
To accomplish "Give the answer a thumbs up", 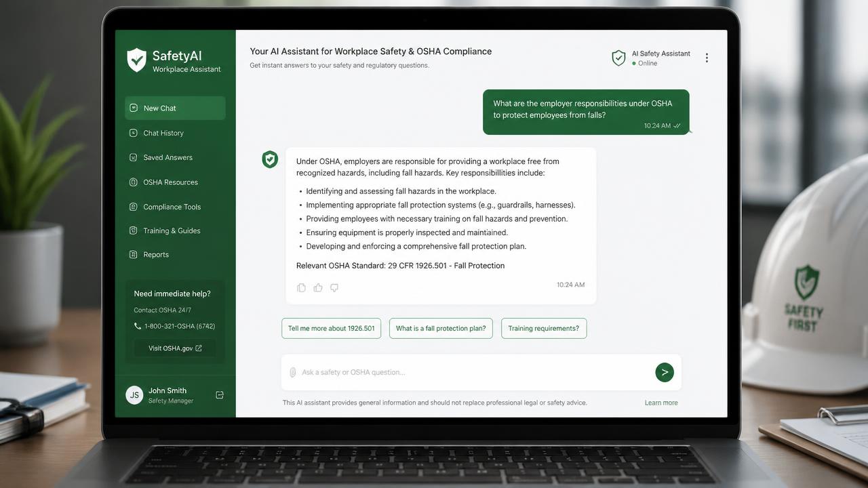I will pos(318,288).
